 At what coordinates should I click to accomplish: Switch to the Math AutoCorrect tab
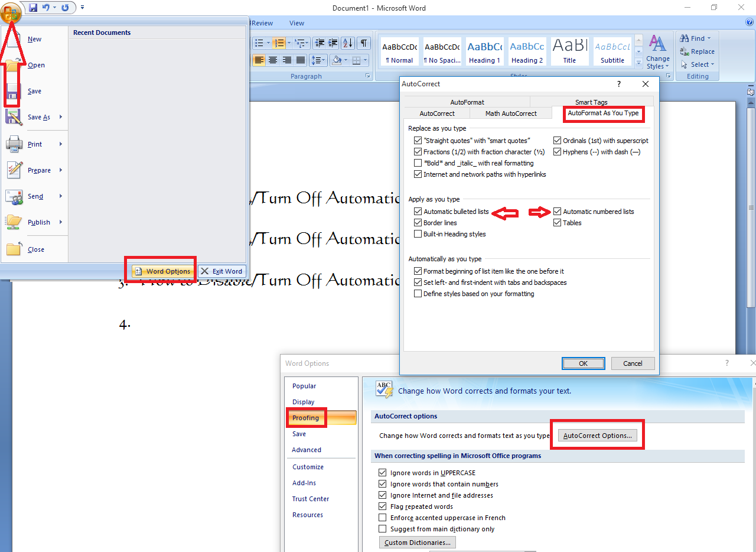pos(511,113)
